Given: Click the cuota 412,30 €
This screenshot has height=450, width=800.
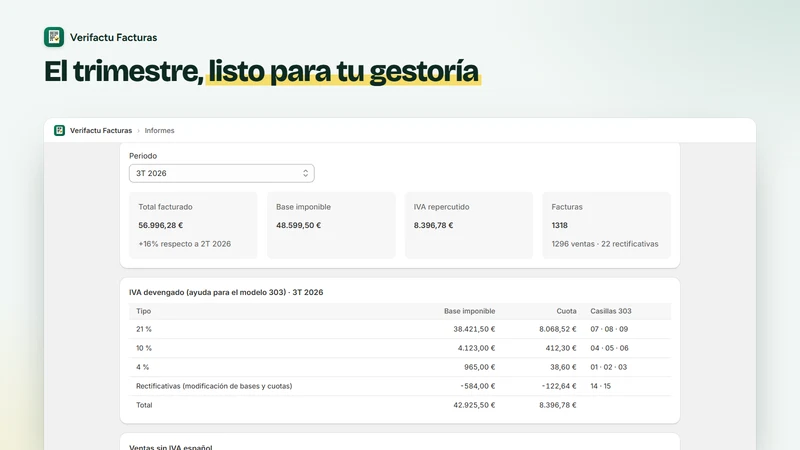Looking at the screenshot, I should coord(561,348).
